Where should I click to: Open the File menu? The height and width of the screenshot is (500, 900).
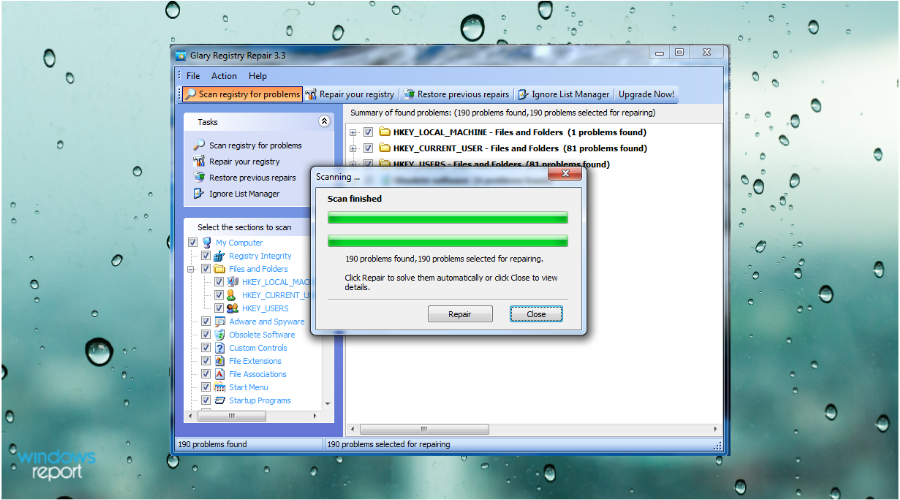coord(193,76)
